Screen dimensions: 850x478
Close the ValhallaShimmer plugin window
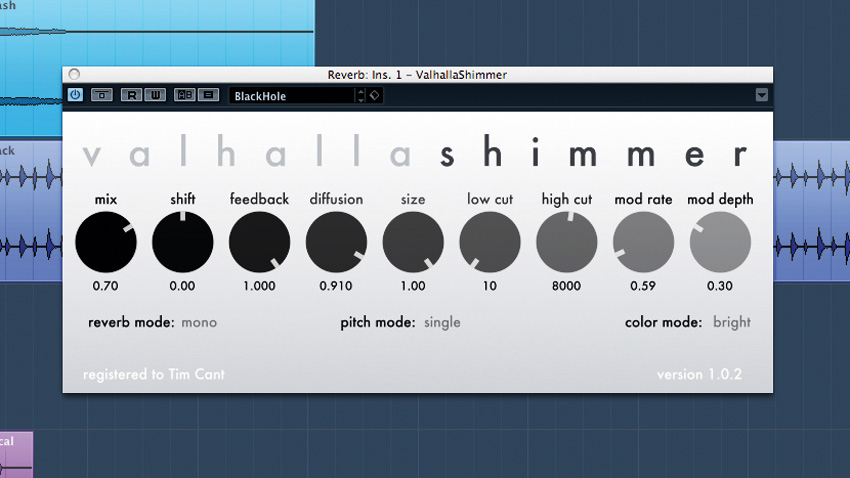tap(74, 74)
